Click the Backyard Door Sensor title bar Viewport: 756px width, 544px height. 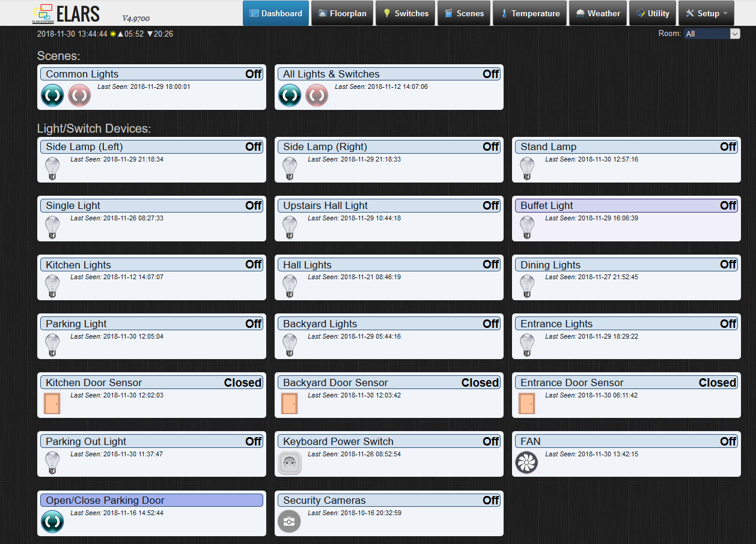[389, 382]
